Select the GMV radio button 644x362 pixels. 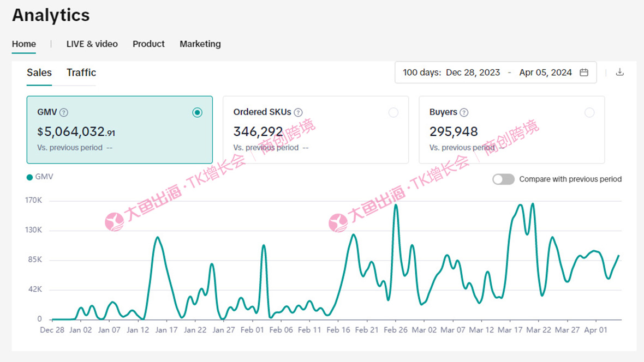pyautogui.click(x=197, y=112)
